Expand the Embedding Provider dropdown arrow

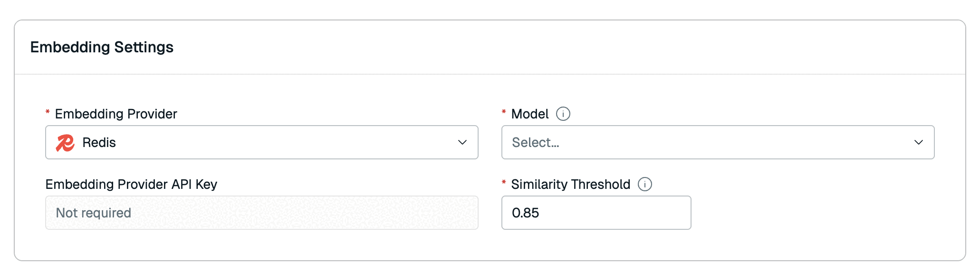[462, 143]
